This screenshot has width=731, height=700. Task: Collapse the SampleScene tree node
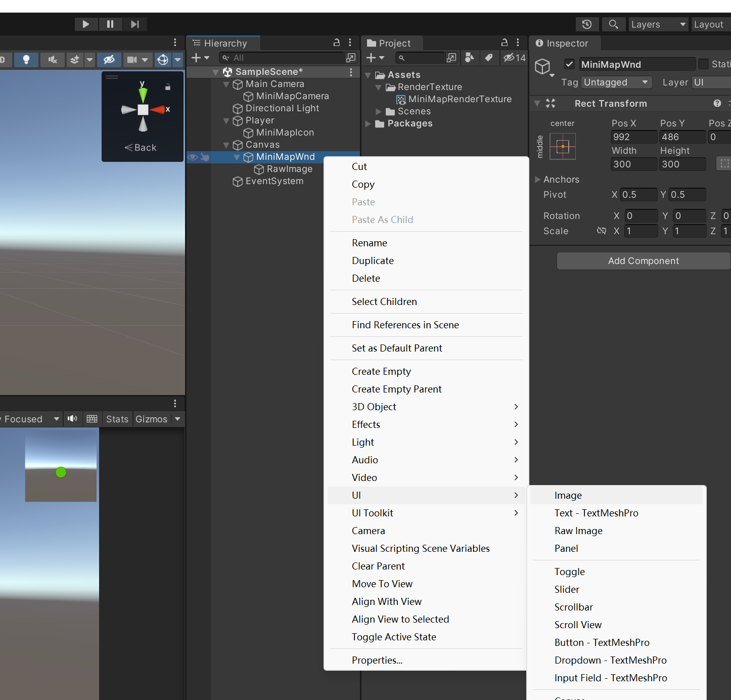(216, 72)
